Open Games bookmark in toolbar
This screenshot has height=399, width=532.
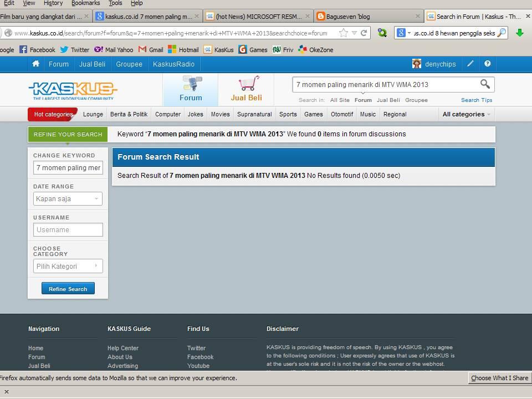tap(253, 49)
